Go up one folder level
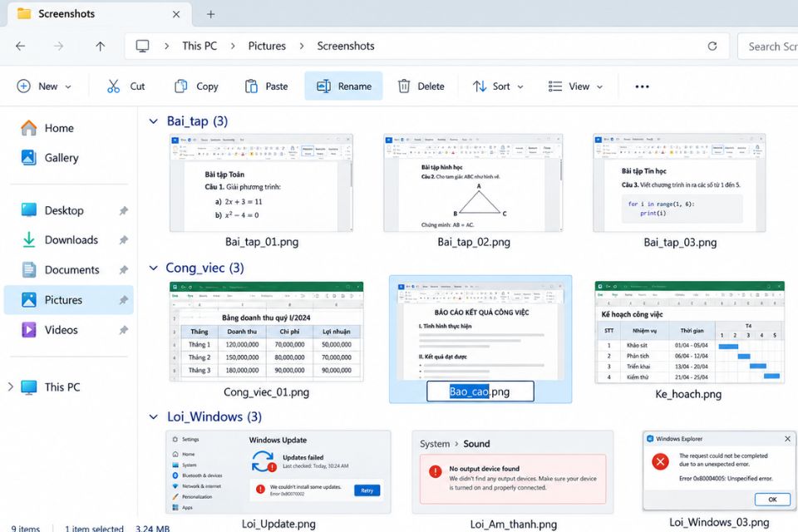The image size is (798, 532). pos(101,47)
